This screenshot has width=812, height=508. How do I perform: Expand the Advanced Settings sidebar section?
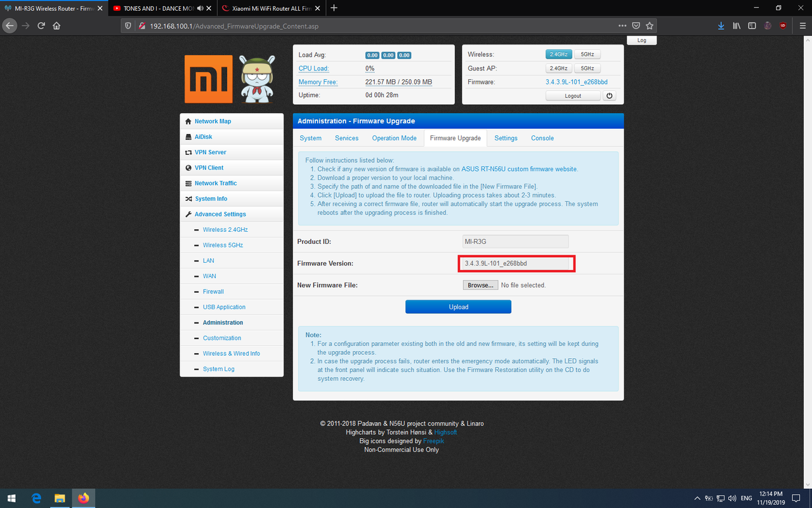232,214
